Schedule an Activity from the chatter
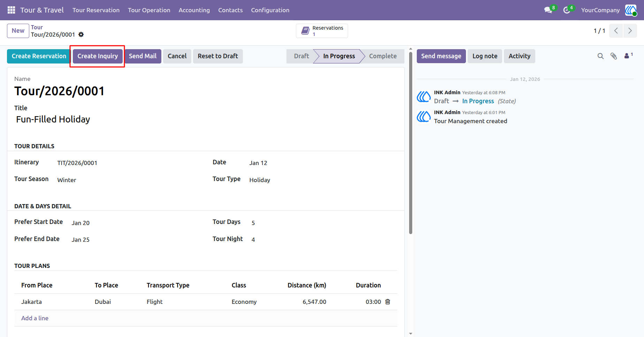 (519, 56)
